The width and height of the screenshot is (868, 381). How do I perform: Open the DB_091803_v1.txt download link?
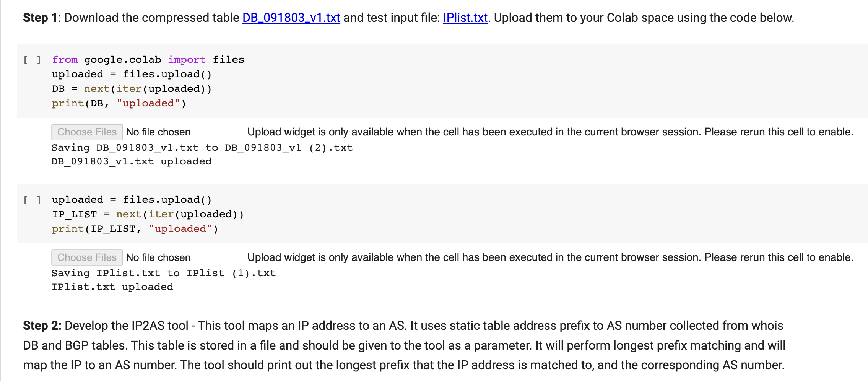pos(291,18)
